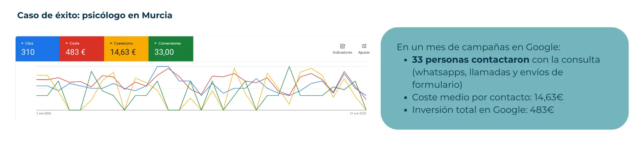
Task: Expand the Clics metric dropdown arrow
Action: click(x=22, y=43)
